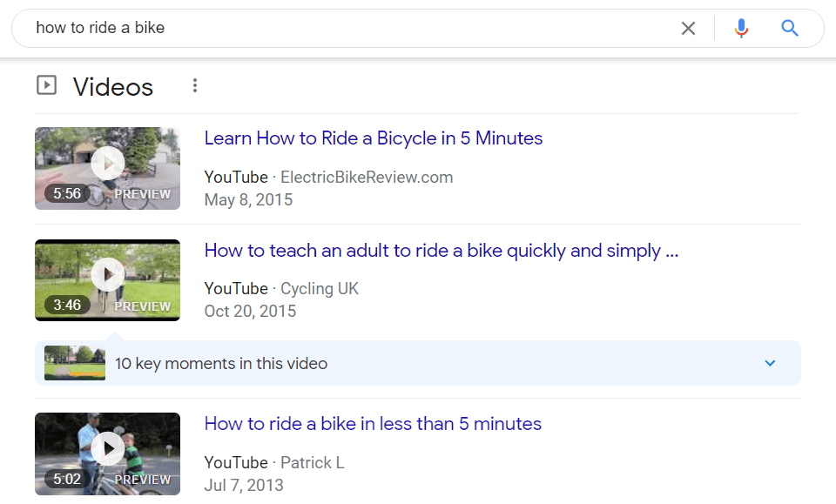Click the Cycling UK channel name

pos(320,289)
